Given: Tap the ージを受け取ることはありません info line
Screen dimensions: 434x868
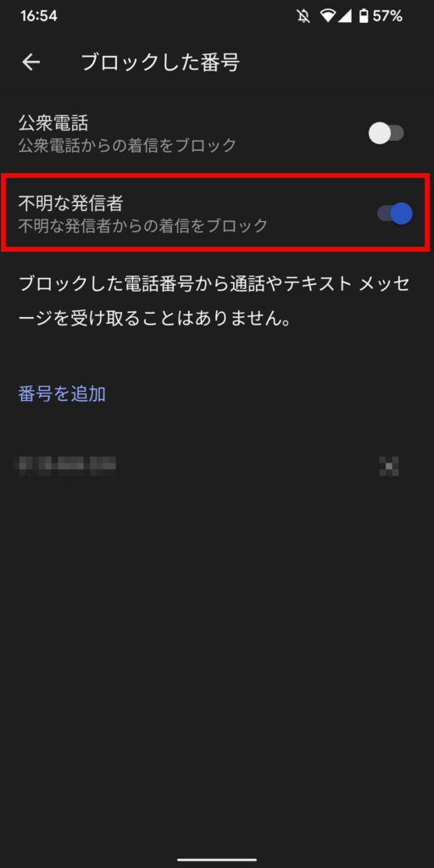Looking at the screenshot, I should pos(155,320).
